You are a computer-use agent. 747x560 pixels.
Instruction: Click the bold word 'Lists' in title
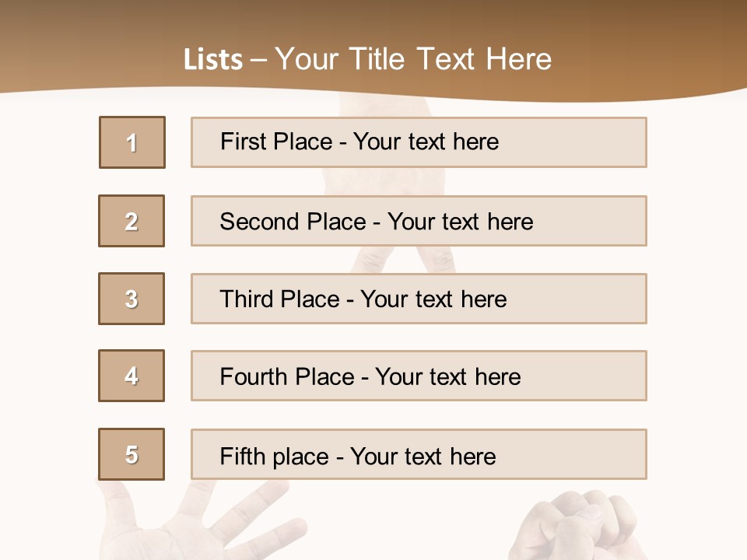pos(213,59)
